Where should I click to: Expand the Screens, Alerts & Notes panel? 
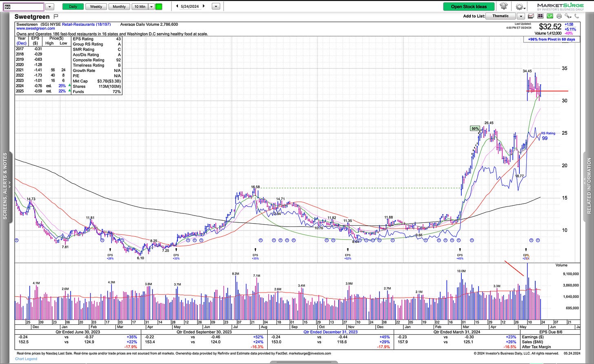(x=5, y=186)
